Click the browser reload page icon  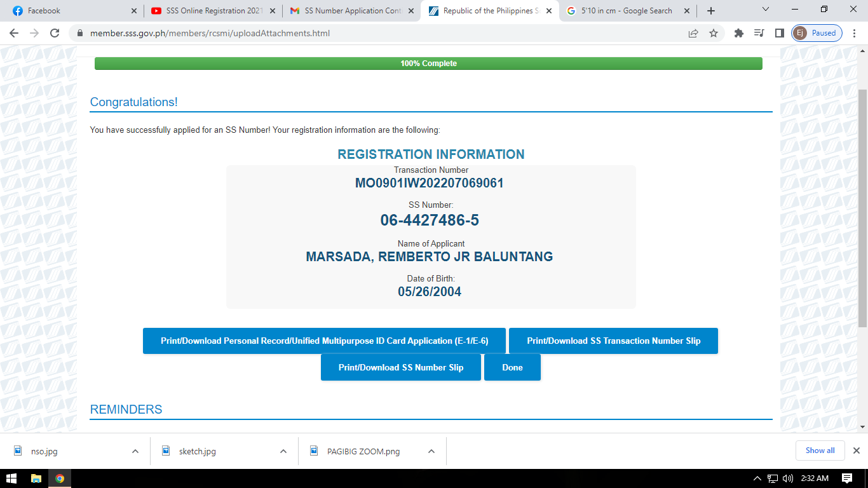[x=55, y=33]
